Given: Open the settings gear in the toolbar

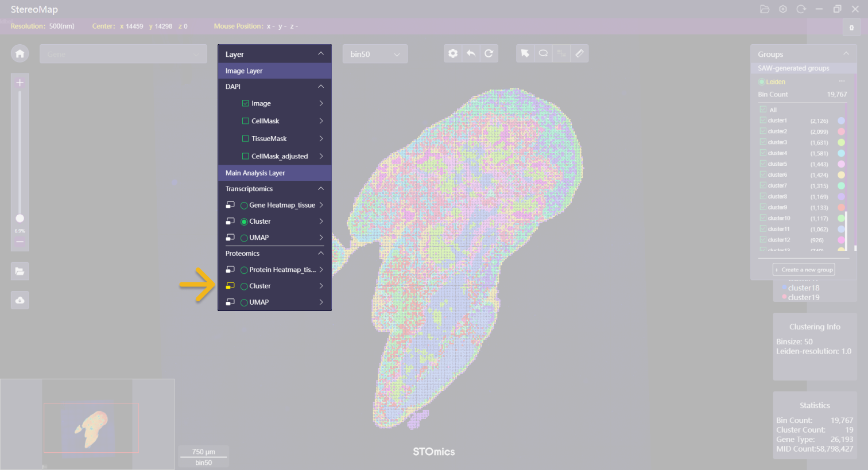Looking at the screenshot, I should click(453, 53).
